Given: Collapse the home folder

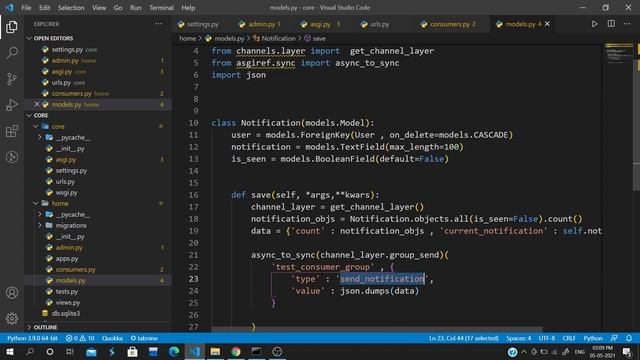Looking at the screenshot, I should (36, 203).
